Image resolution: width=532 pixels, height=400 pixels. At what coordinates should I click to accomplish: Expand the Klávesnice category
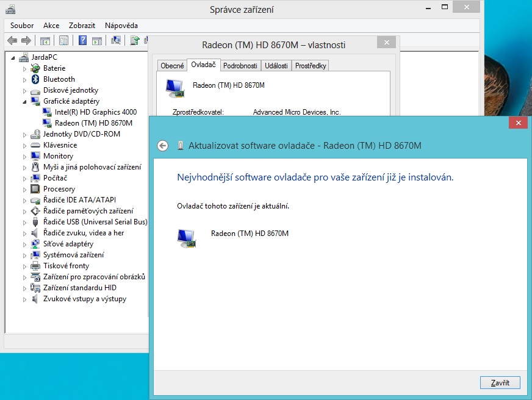pyautogui.click(x=24, y=146)
